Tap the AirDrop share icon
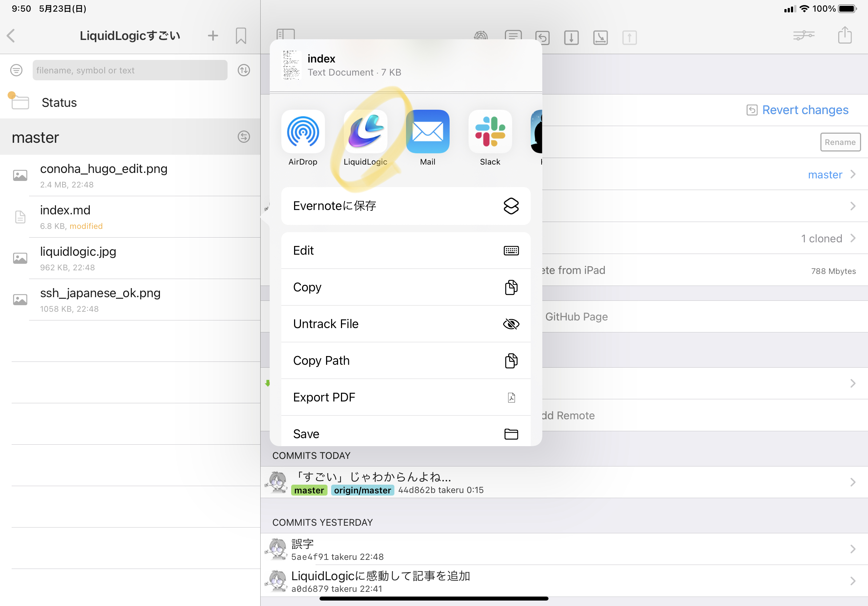Image resolution: width=868 pixels, height=606 pixels. click(303, 132)
